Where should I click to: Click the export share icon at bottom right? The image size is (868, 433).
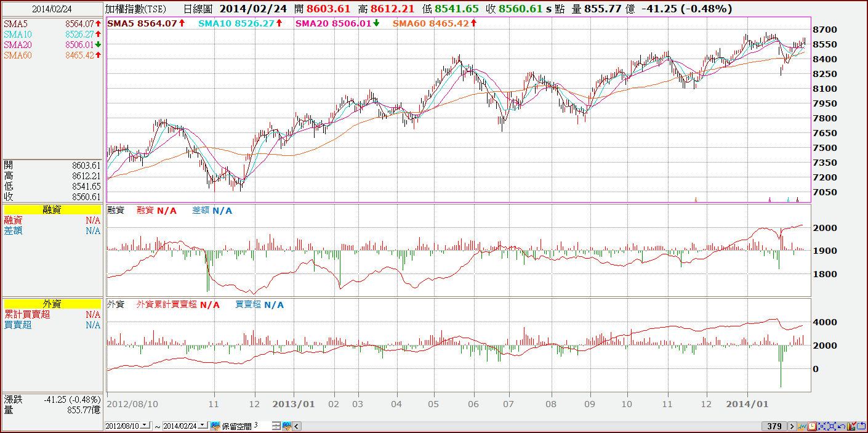(861, 426)
